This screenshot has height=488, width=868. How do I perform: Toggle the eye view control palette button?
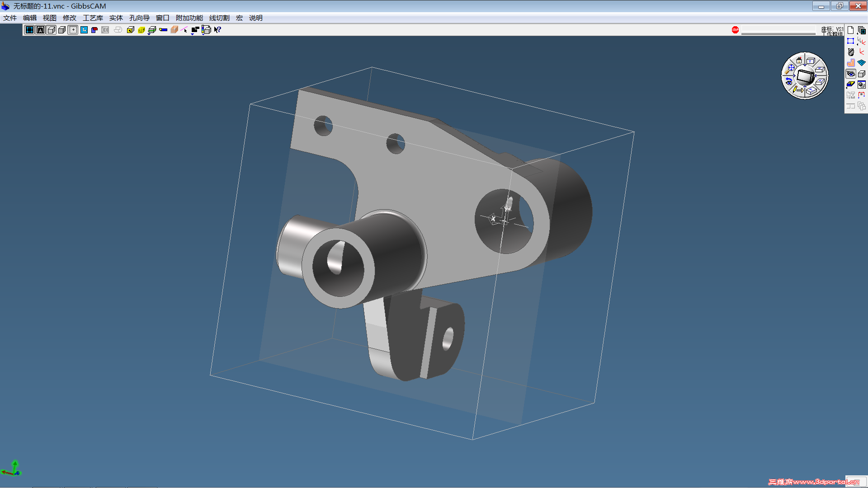(850, 74)
